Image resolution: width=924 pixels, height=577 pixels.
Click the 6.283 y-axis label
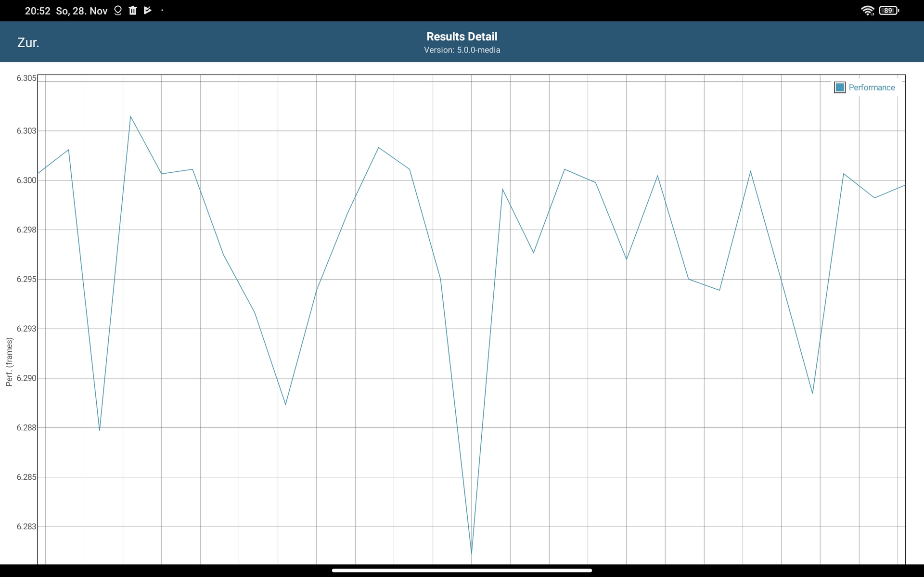click(x=26, y=526)
